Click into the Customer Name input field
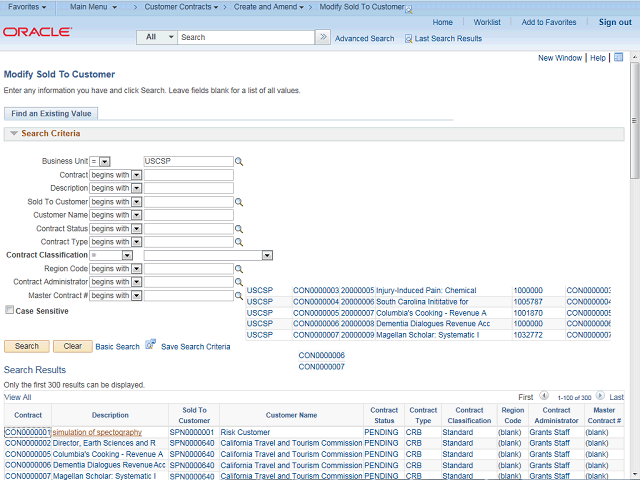This screenshot has height=480, width=640. (x=189, y=215)
